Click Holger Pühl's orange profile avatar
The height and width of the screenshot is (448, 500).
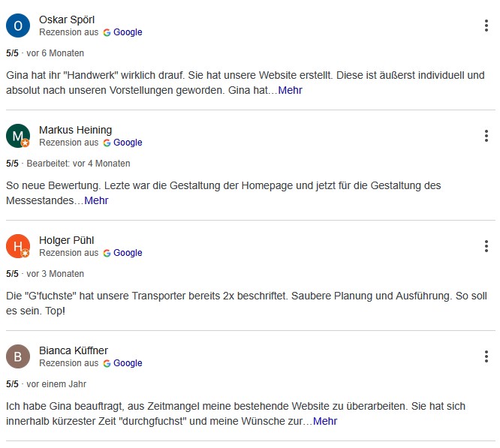click(18, 246)
